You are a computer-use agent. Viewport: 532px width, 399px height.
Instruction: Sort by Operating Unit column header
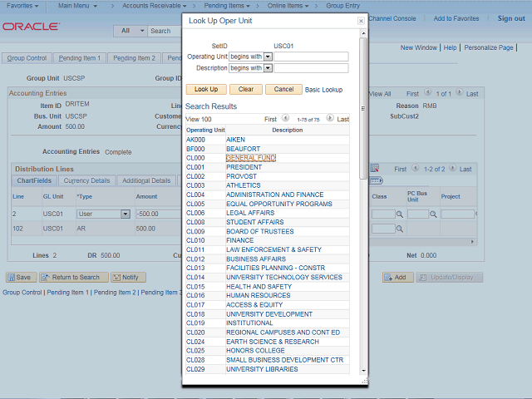click(x=205, y=130)
